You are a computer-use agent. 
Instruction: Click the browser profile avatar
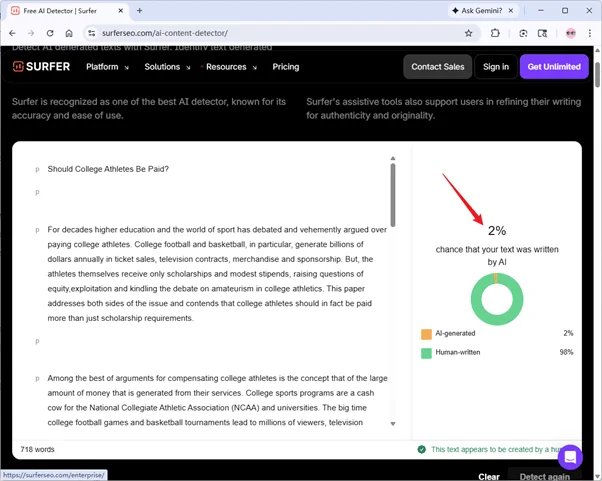coord(570,33)
